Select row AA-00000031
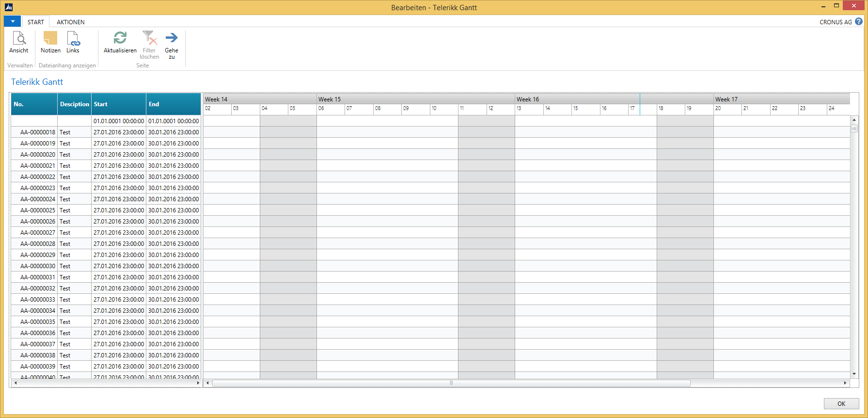868x418 pixels. [x=106, y=277]
